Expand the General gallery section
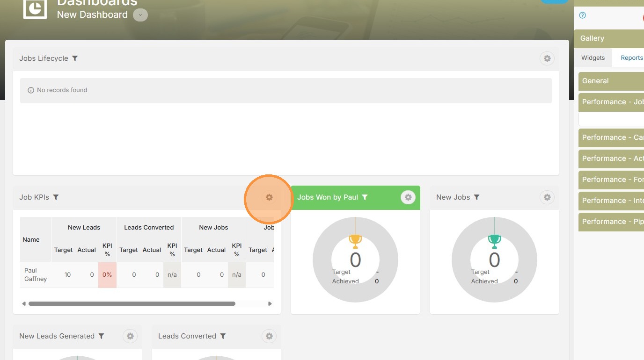Screen dimensions: 644x360 pyautogui.click(x=611, y=81)
